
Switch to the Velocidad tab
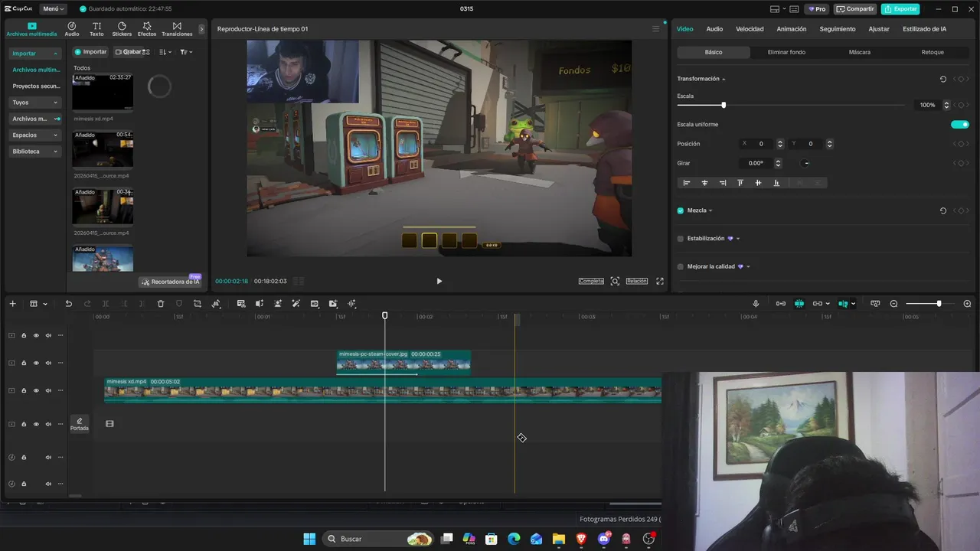(x=750, y=29)
